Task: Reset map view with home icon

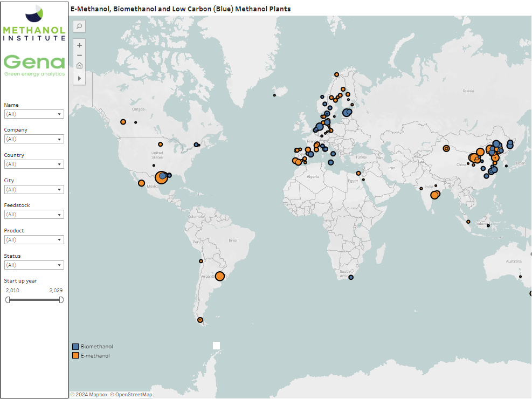Action: (79, 65)
